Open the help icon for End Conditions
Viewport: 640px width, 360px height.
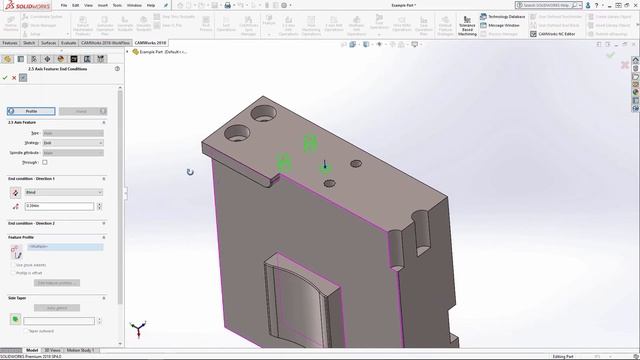[117, 69]
